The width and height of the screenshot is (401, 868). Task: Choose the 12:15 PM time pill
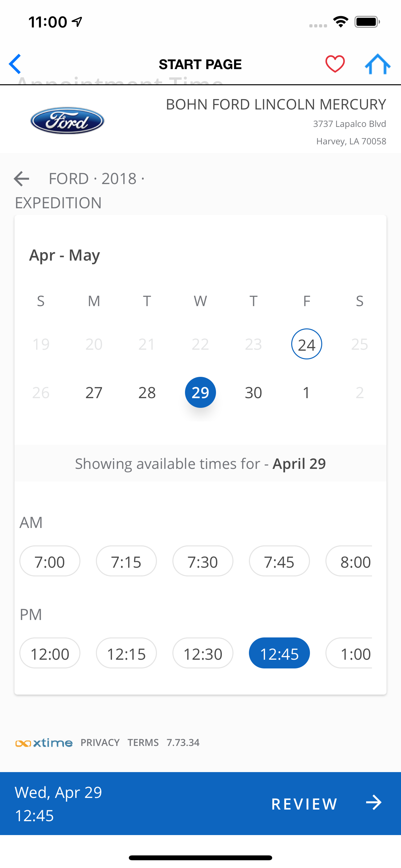click(x=126, y=653)
